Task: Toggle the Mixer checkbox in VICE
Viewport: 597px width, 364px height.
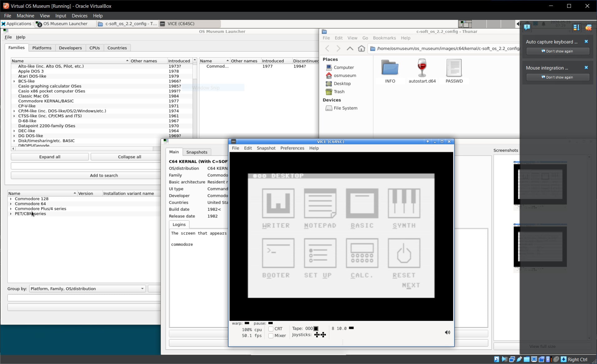Action: [x=271, y=336]
